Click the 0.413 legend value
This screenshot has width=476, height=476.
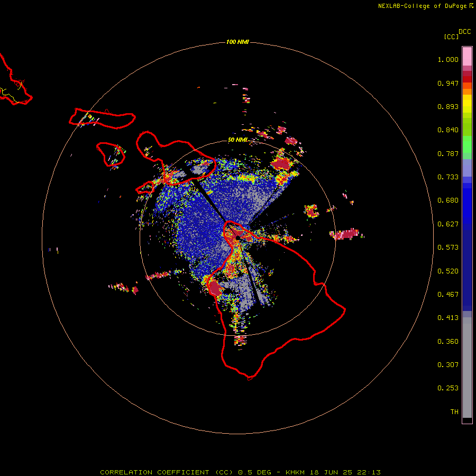[x=448, y=318]
